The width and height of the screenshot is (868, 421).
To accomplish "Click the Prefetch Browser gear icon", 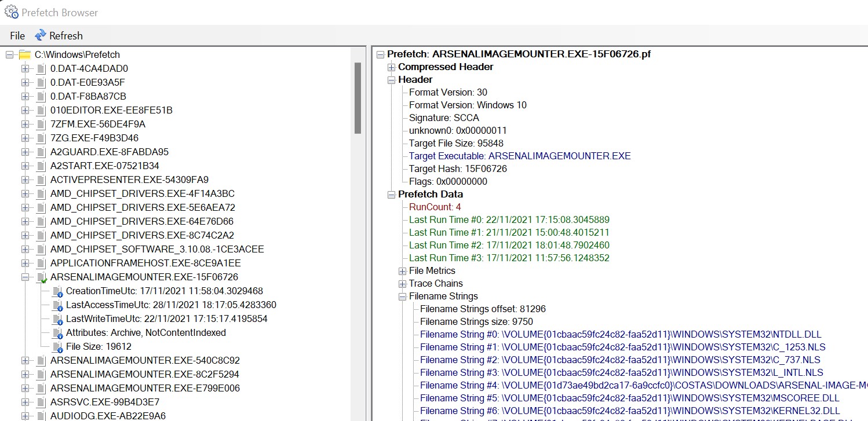I will (x=11, y=12).
